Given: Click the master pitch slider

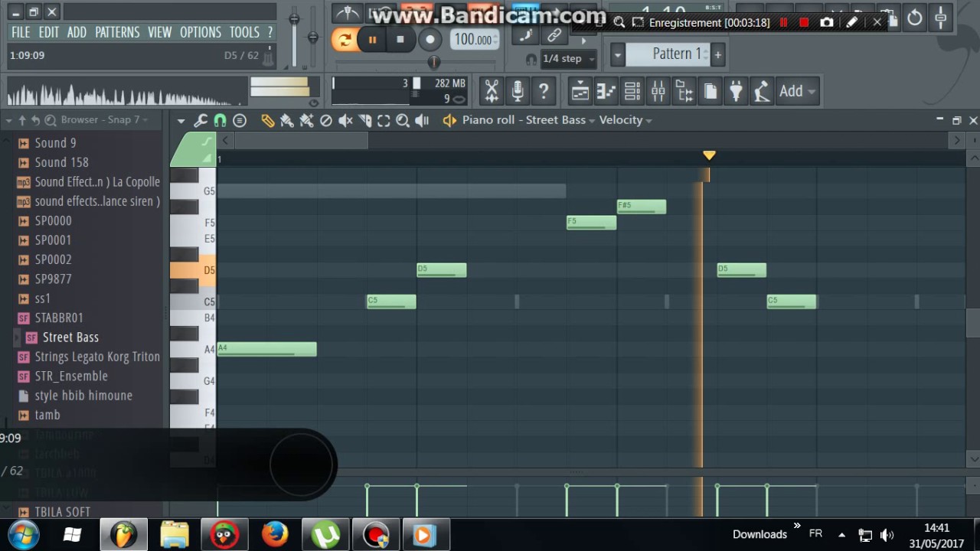Looking at the screenshot, I should click(312, 37).
